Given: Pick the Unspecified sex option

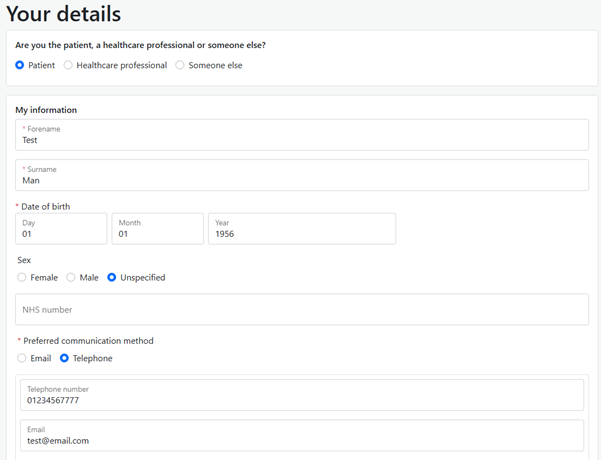Looking at the screenshot, I should (x=112, y=277).
